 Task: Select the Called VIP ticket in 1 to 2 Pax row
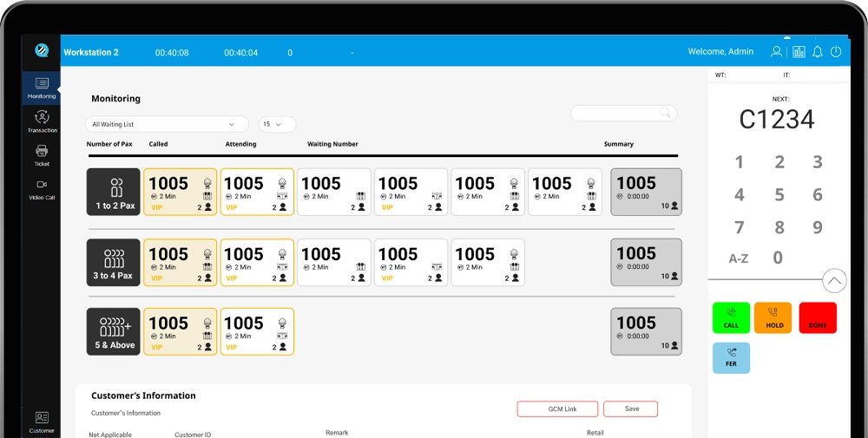(x=180, y=192)
